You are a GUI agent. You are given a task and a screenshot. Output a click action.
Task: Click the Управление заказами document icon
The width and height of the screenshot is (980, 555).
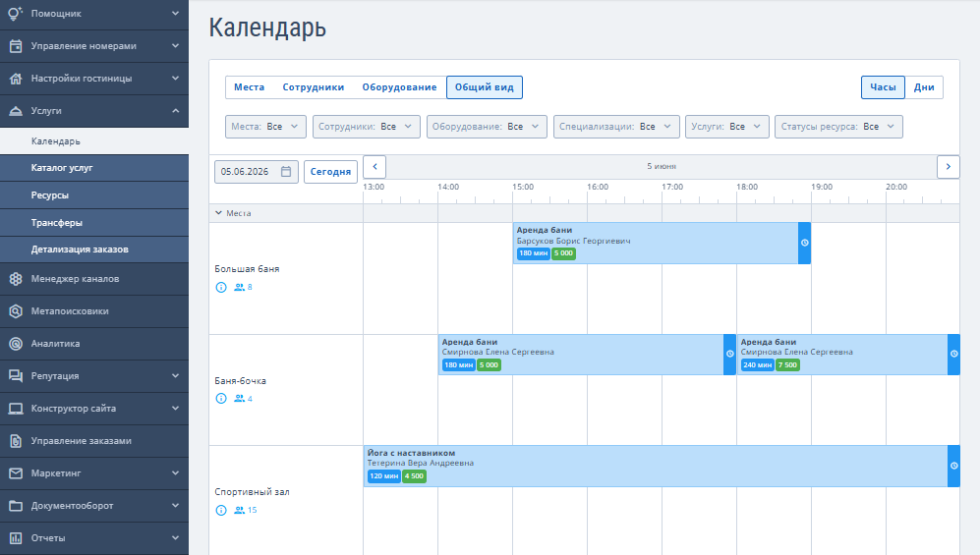click(16, 441)
